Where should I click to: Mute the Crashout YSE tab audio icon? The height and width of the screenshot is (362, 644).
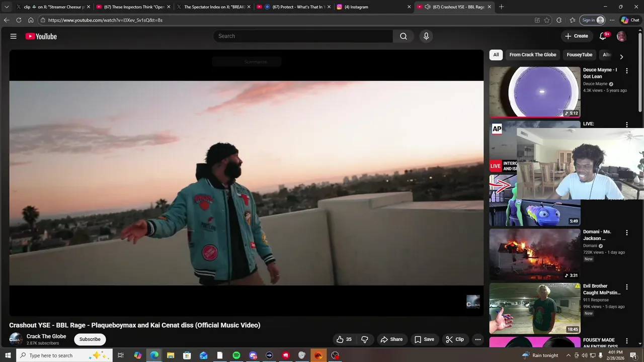tap(427, 7)
